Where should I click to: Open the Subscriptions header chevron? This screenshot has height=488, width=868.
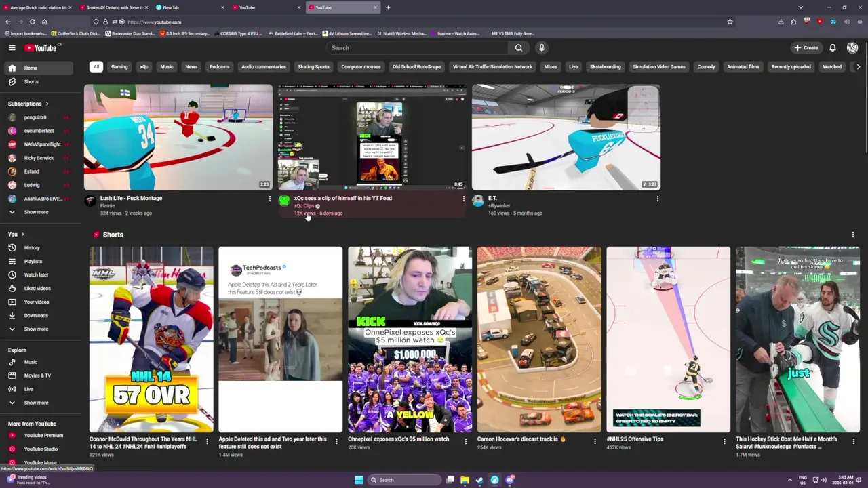(x=47, y=104)
